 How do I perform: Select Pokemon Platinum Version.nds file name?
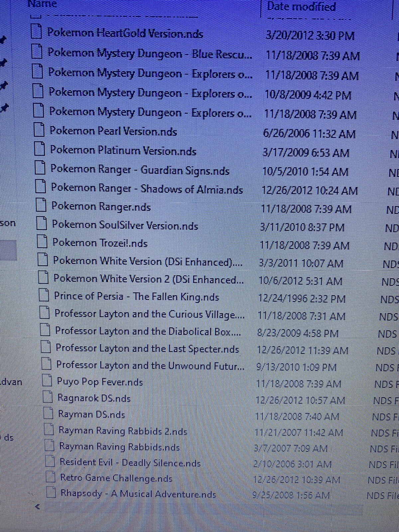123,150
